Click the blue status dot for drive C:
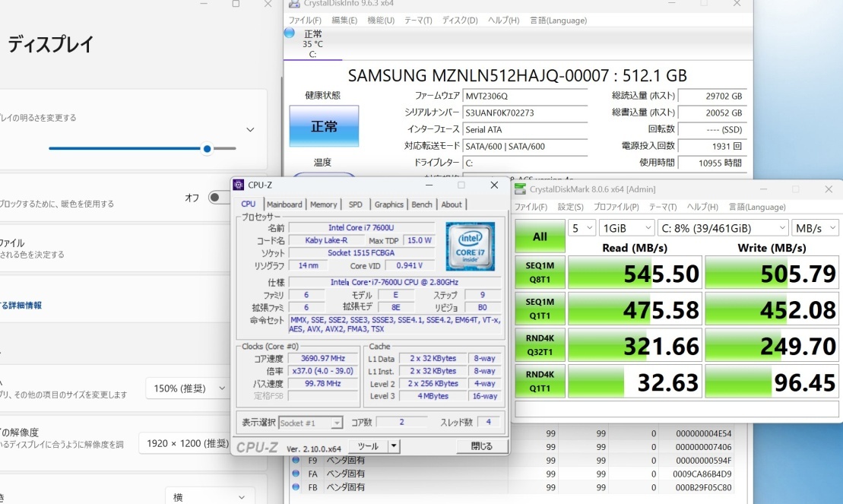Screen dimensions: 843x504 coord(290,33)
